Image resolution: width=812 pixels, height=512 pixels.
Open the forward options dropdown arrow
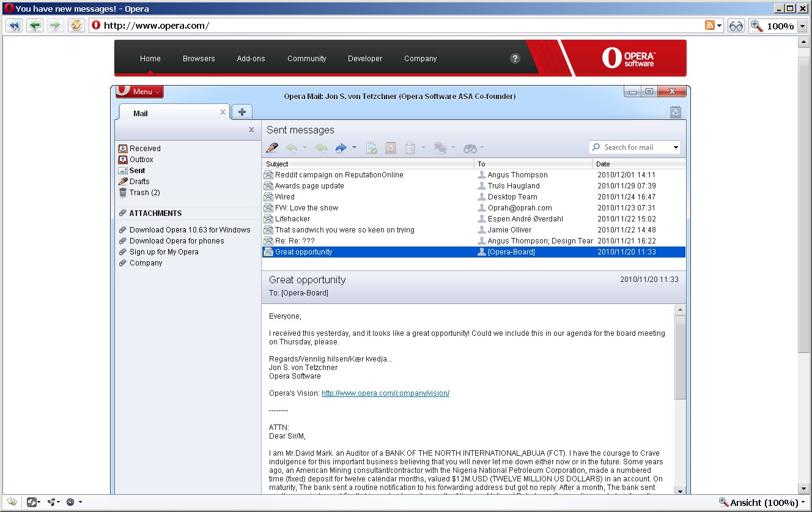tap(354, 147)
